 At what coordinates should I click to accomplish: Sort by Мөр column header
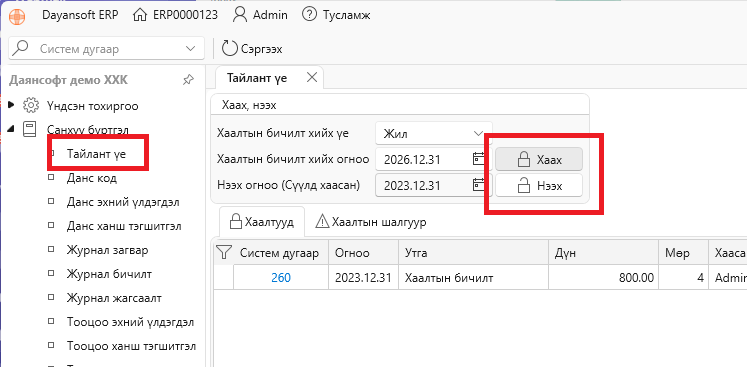(684, 253)
